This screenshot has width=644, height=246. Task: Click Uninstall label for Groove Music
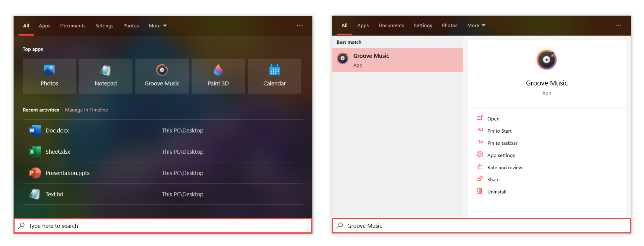(497, 191)
